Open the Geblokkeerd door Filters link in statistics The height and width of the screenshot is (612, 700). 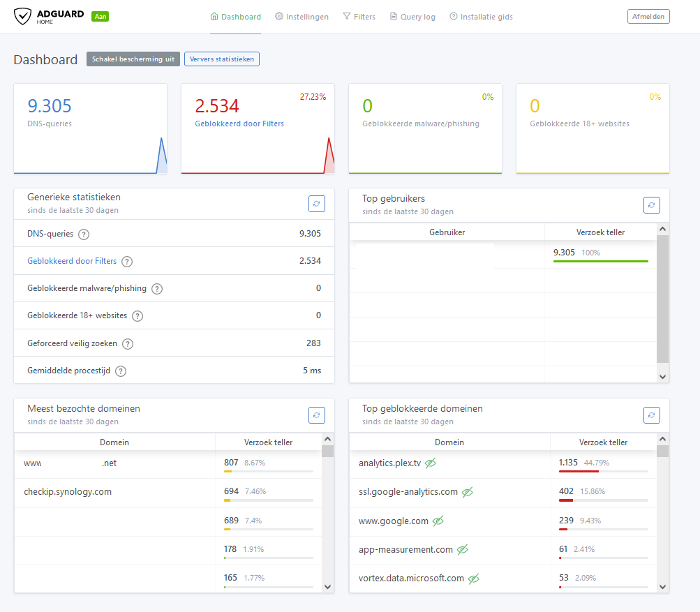[x=72, y=261]
